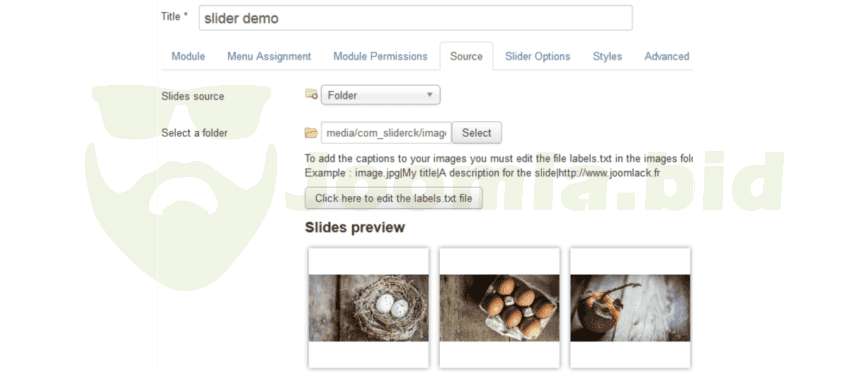Click the open folder icon beside Select a folder
This screenshot has width=850, height=372.
coord(311,132)
